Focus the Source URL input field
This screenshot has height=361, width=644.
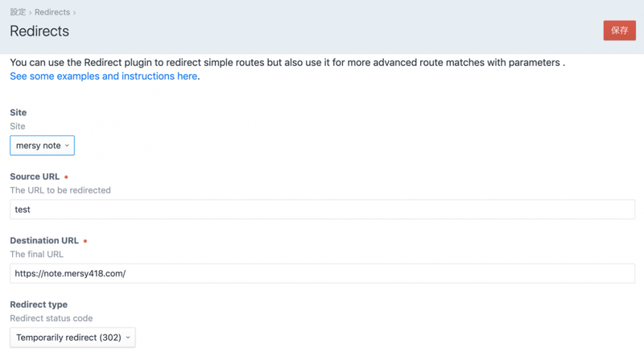pos(322,210)
